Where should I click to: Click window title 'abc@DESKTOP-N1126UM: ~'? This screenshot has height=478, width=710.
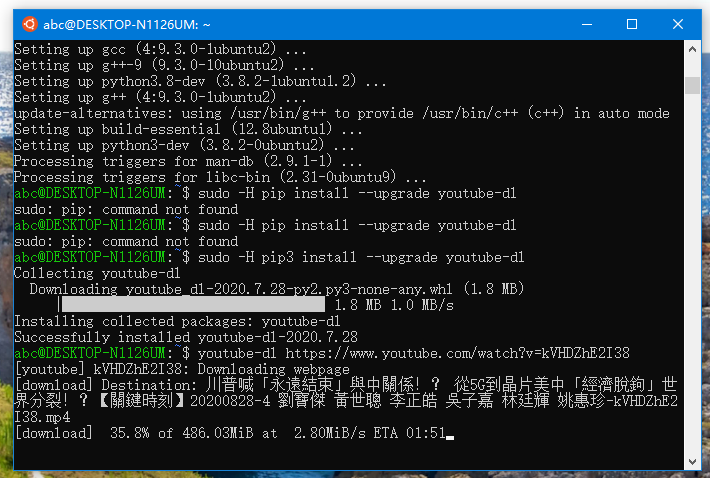127,24
